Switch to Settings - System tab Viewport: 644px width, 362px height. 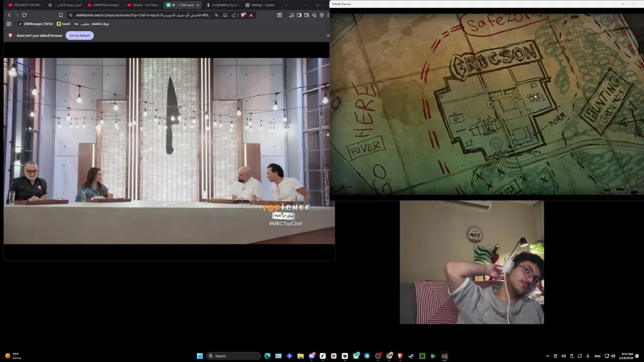262,5
